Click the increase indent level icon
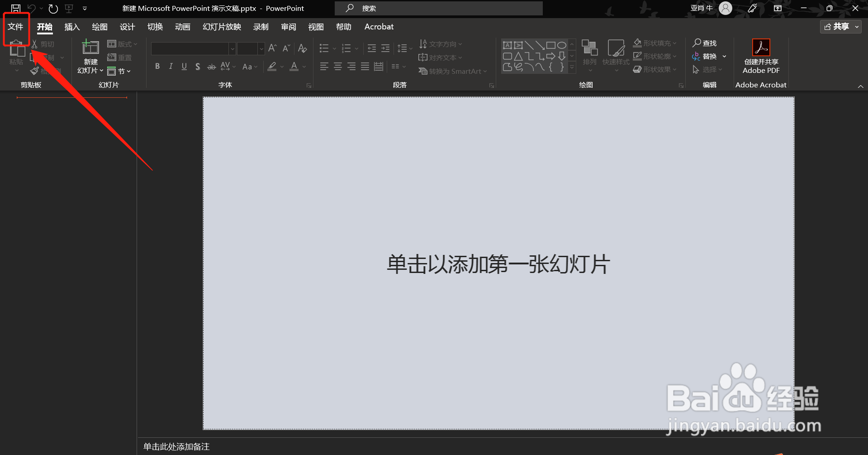 [x=385, y=48]
